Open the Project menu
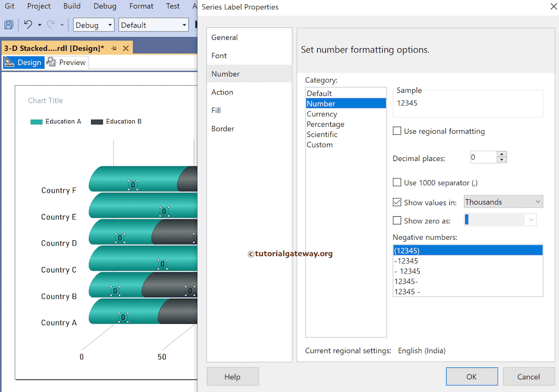 [x=39, y=6]
